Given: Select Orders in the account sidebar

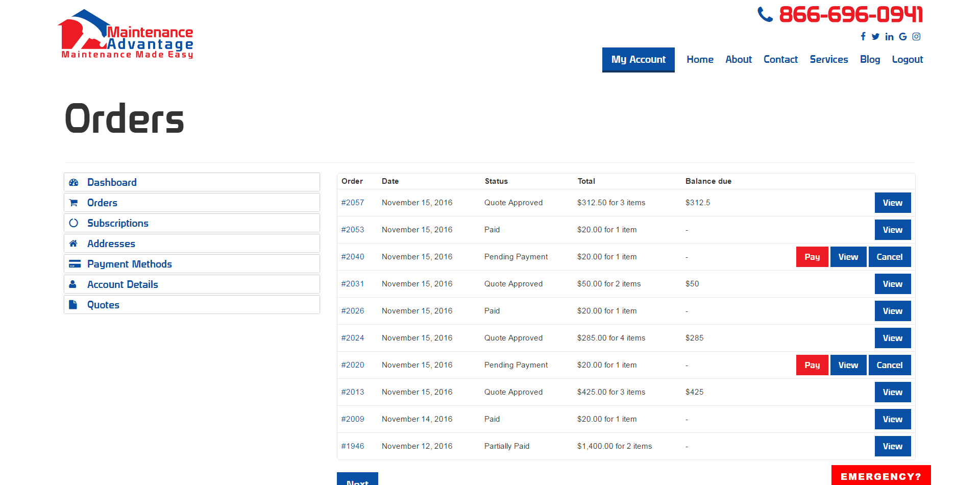Looking at the screenshot, I should click(x=192, y=203).
